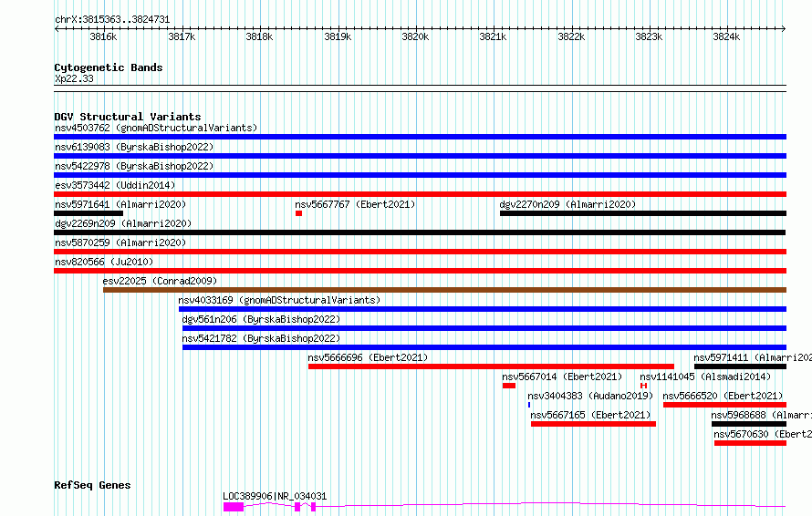Click the black dgv2270n209 variant bar

[x=643, y=213]
